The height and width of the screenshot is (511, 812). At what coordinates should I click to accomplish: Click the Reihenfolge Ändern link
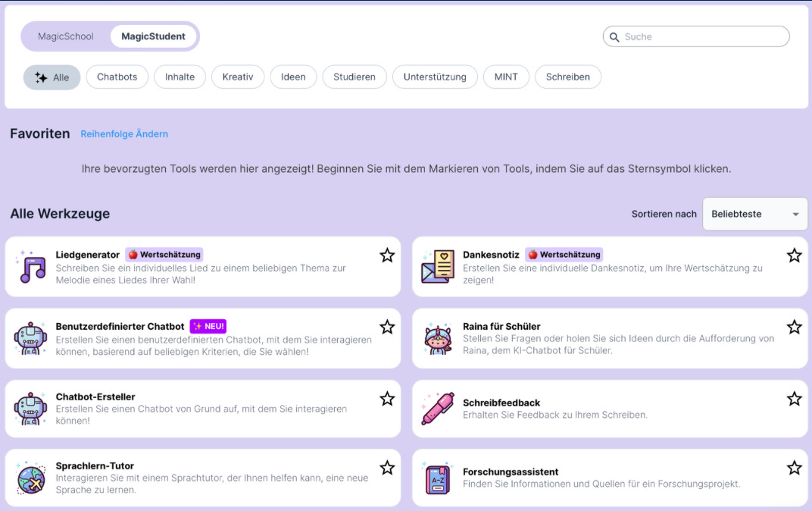pos(124,133)
